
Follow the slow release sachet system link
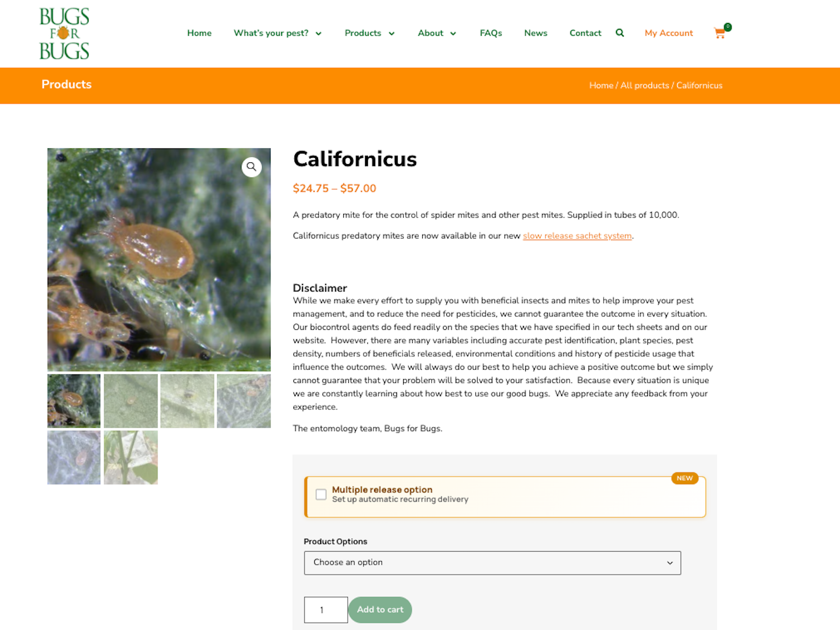coord(577,236)
